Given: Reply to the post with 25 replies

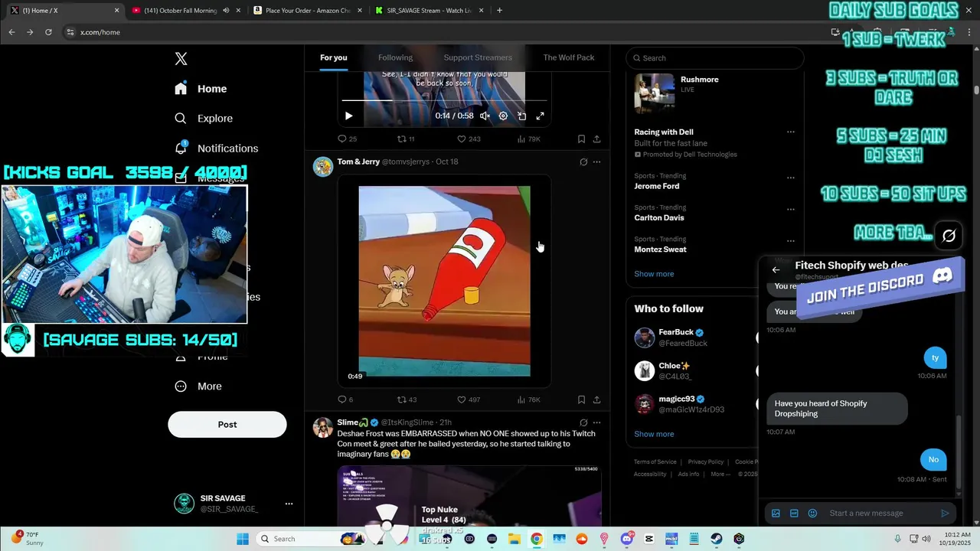Looking at the screenshot, I should click(x=348, y=139).
